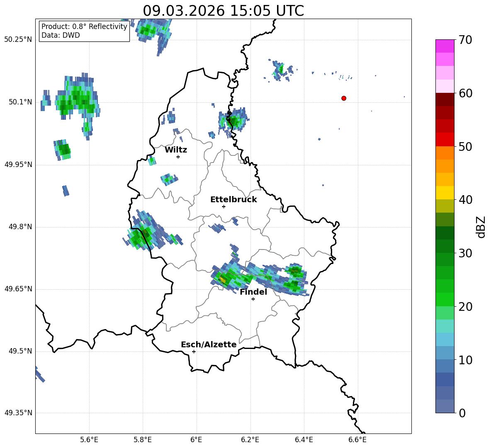This screenshot has width=491, height=448.
Task: Click the red dot marker on the map
Action: pos(344,98)
